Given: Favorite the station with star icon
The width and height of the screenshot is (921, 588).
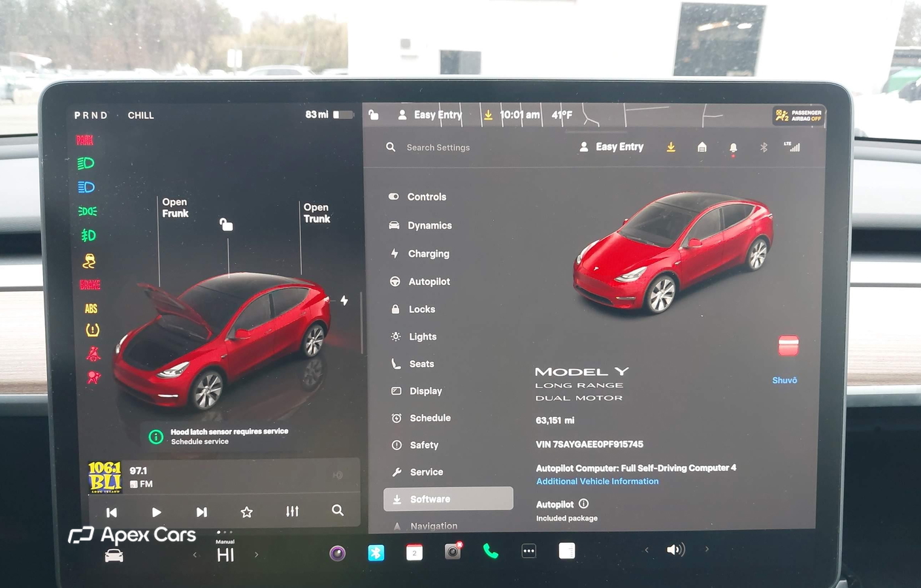Looking at the screenshot, I should coord(246,512).
